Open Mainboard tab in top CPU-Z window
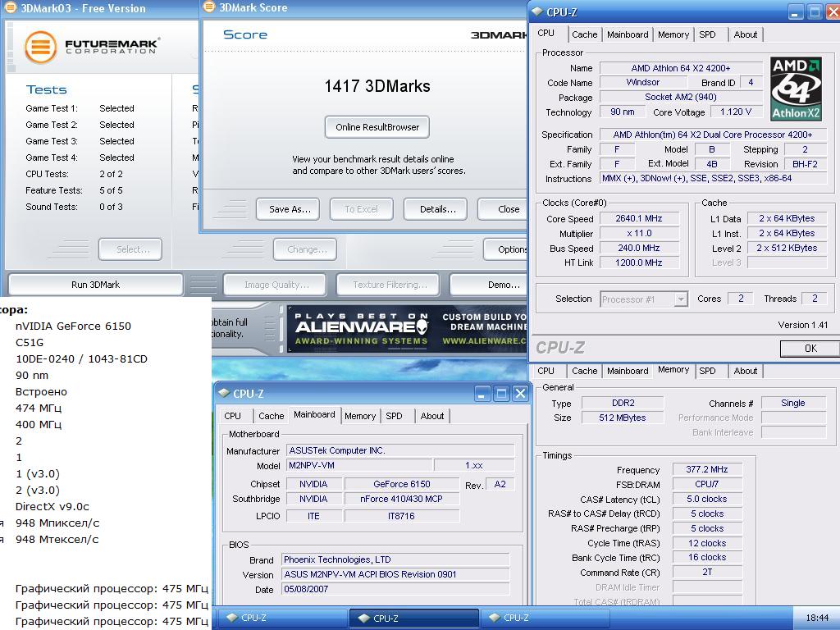The height and width of the screenshot is (630, 840). 628,34
